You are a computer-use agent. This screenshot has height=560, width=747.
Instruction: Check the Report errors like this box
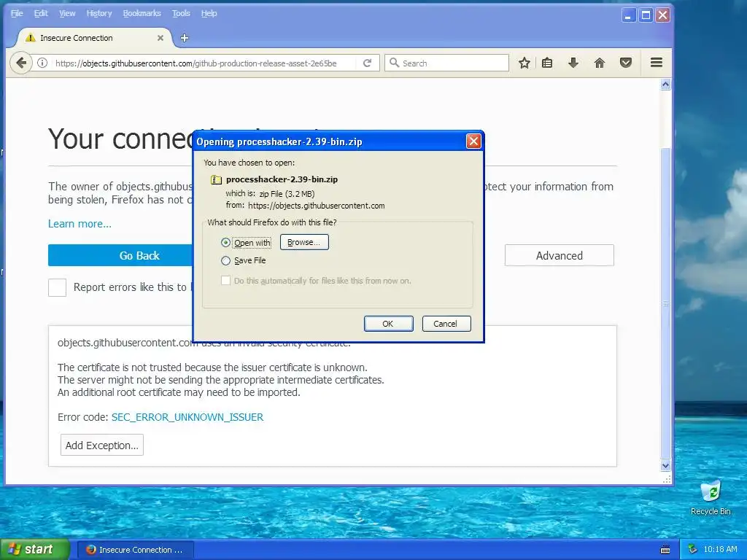pyautogui.click(x=57, y=287)
